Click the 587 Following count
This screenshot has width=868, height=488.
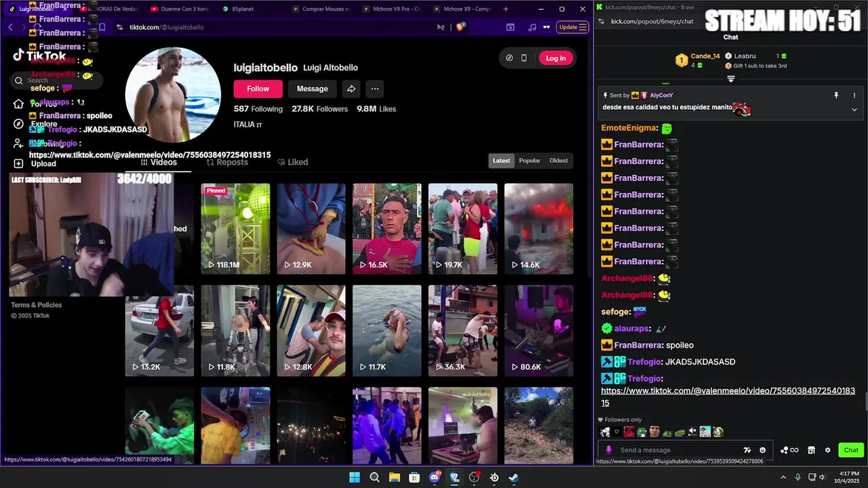coord(258,109)
